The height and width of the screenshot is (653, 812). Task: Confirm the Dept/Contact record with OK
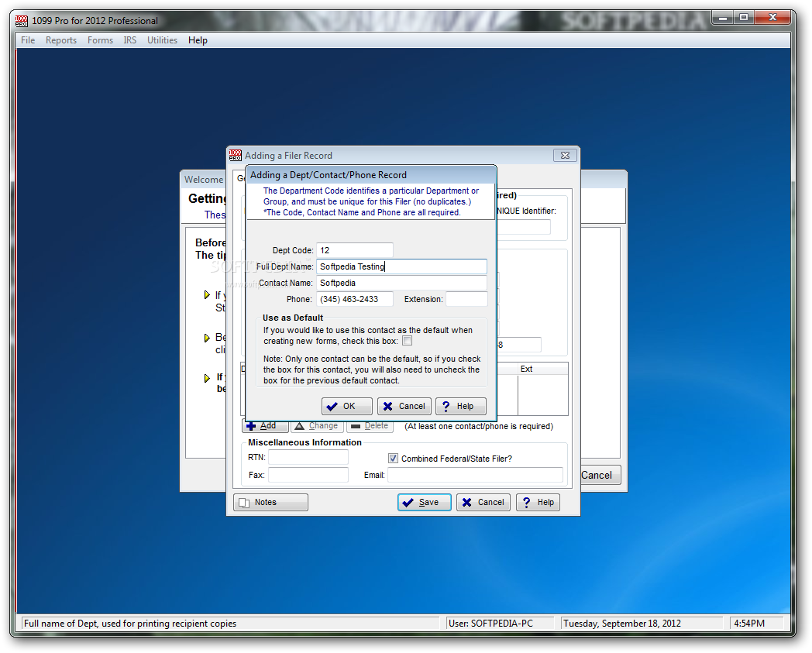(x=347, y=406)
